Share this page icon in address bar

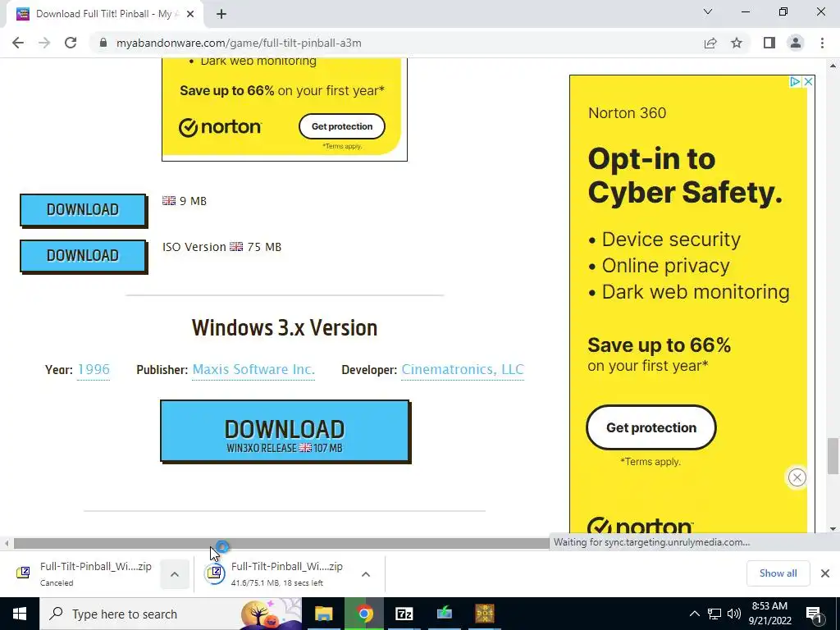(x=710, y=43)
